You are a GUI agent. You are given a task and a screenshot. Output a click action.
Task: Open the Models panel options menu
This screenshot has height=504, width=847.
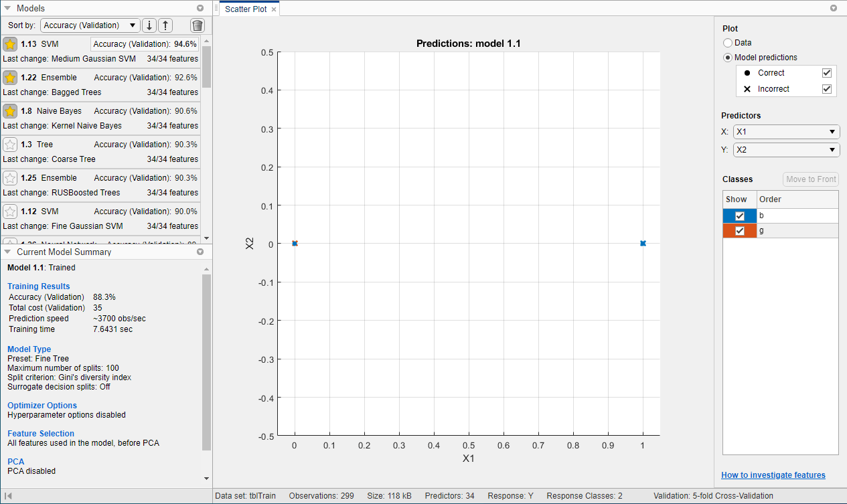click(200, 8)
